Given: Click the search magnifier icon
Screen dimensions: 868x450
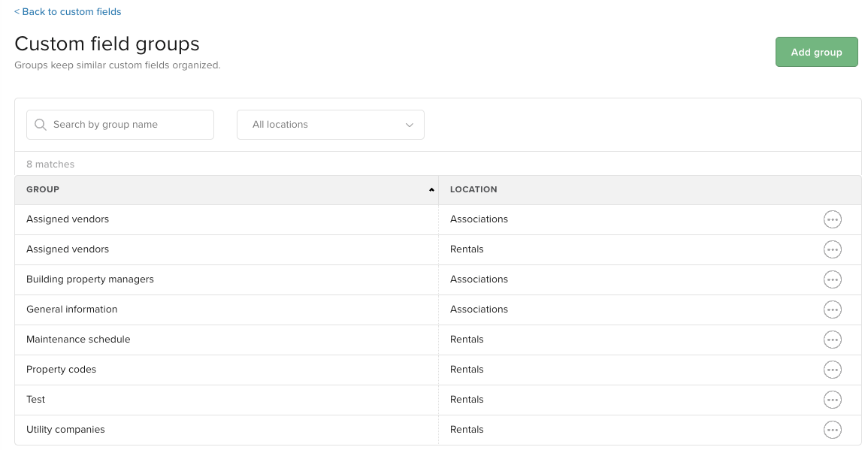Looking at the screenshot, I should (41, 124).
